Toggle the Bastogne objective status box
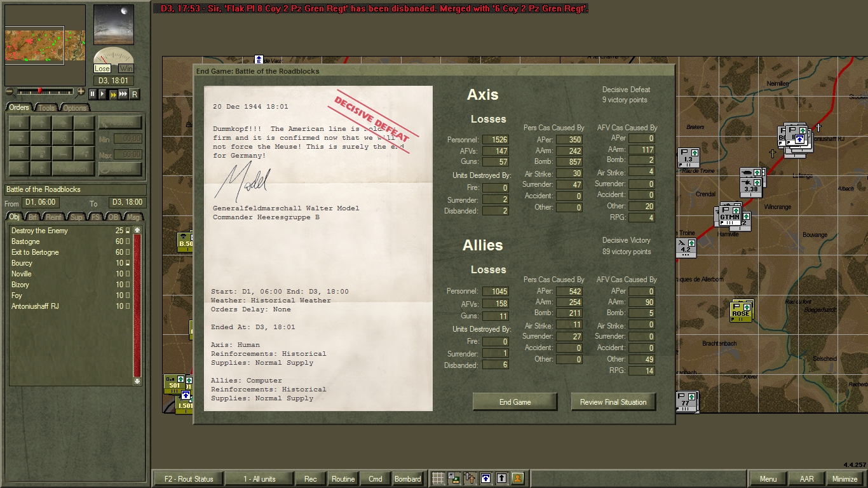 coord(128,241)
